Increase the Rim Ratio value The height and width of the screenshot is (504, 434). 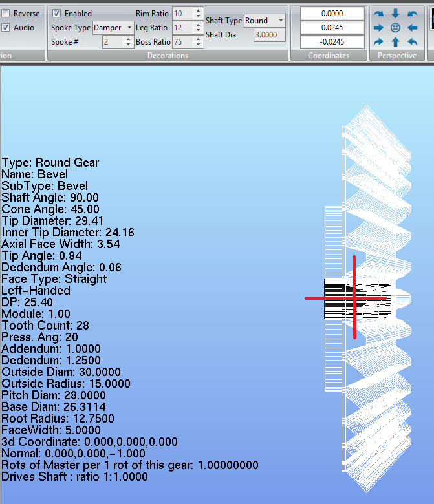pyautogui.click(x=197, y=10)
